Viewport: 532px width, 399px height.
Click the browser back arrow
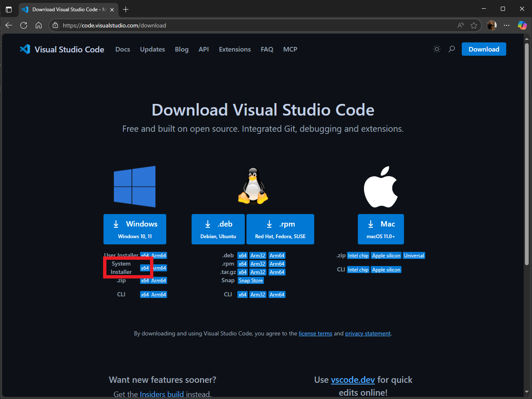coord(9,25)
